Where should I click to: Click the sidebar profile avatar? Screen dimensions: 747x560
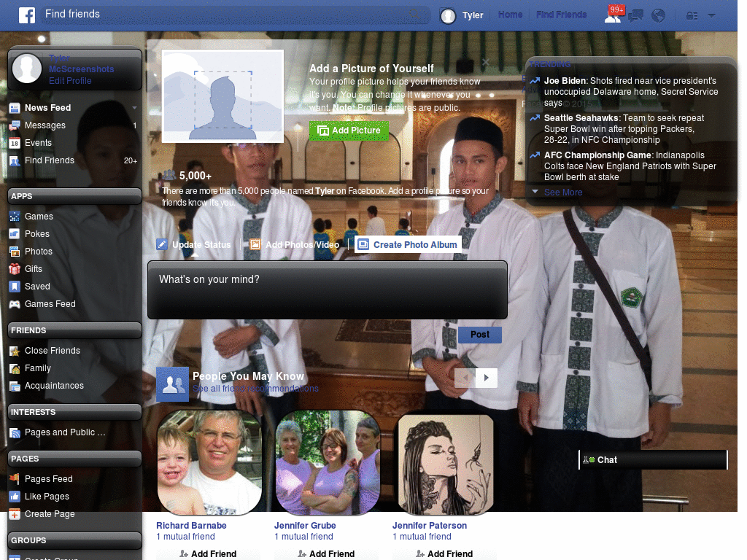pos(27,69)
